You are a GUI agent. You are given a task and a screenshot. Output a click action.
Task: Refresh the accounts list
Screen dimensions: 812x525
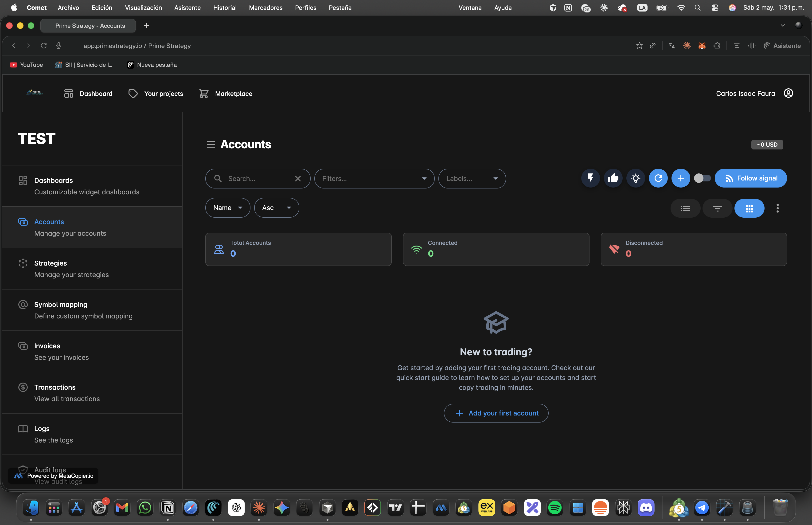tap(658, 178)
